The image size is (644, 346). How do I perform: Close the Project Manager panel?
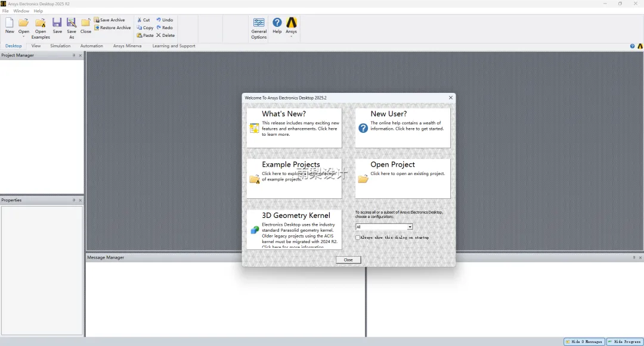[80, 55]
